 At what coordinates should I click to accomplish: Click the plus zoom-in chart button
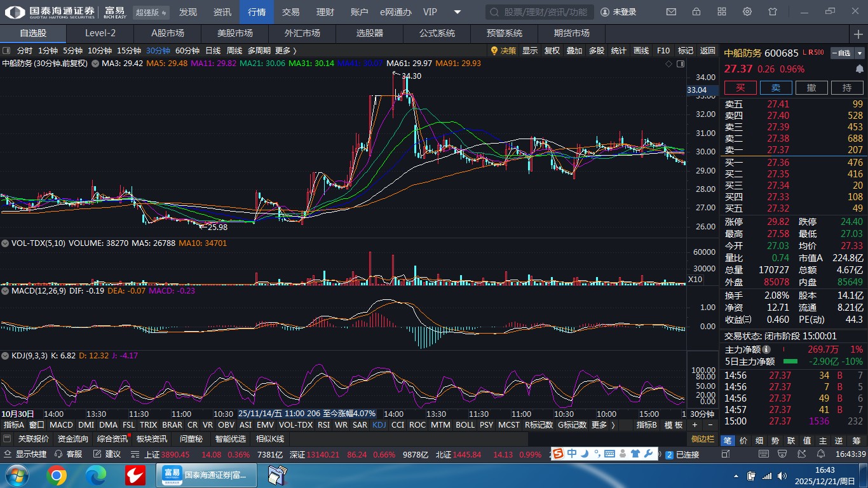tap(695, 425)
